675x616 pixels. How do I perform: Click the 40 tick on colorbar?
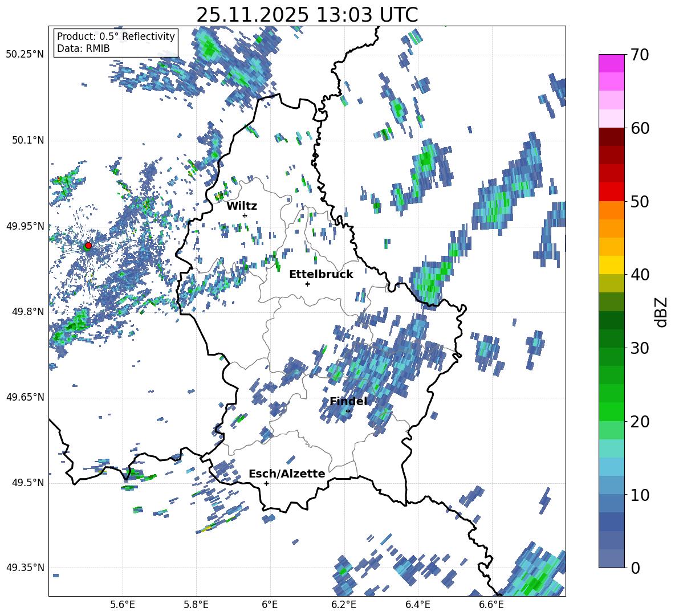(639, 275)
